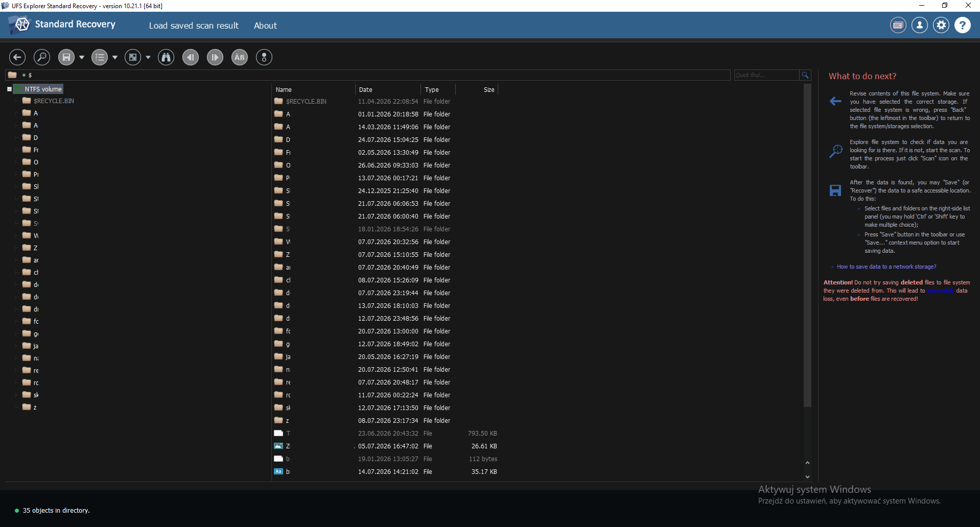
Task: Sort the list by the Name column
Action: (314, 90)
